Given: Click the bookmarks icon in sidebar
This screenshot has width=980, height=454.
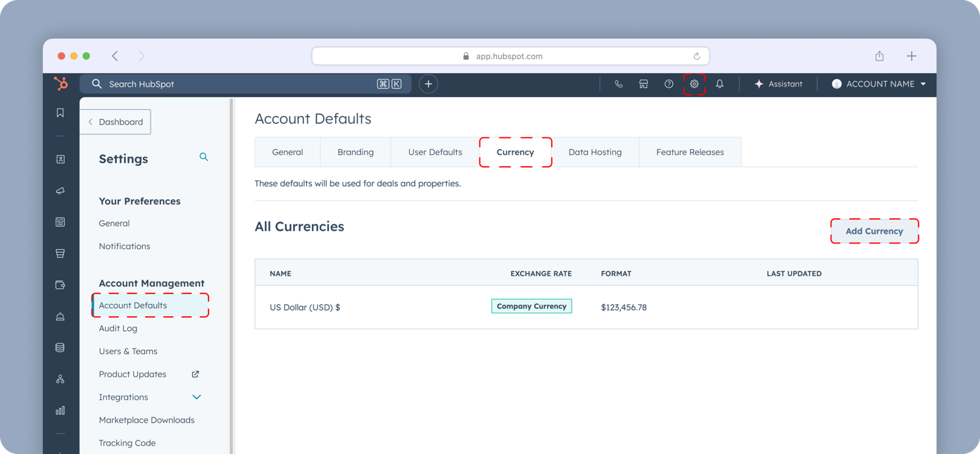Looking at the screenshot, I should (x=61, y=113).
